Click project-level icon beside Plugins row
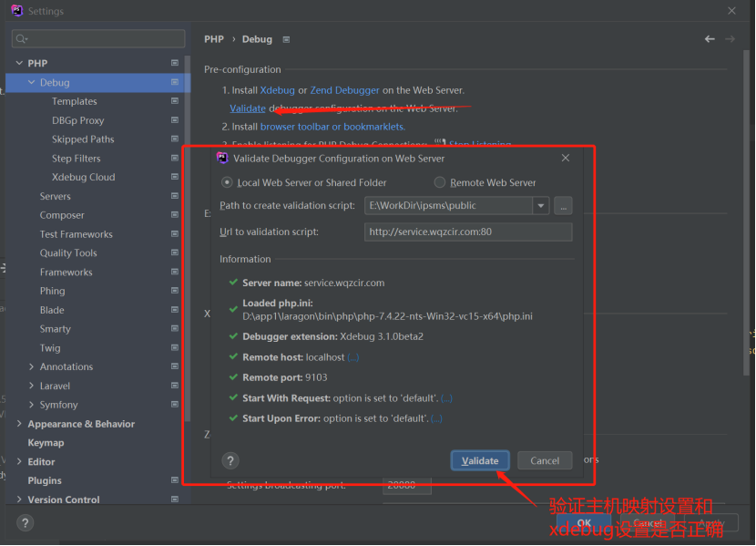This screenshot has height=546, width=756. (x=175, y=480)
